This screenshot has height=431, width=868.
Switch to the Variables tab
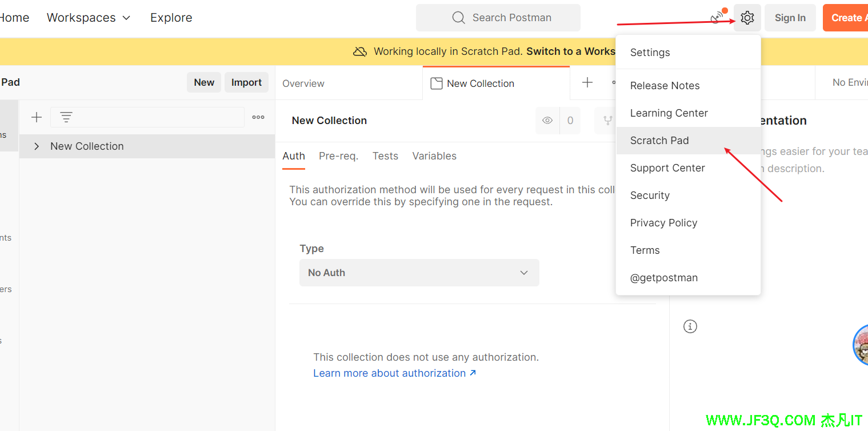pos(434,156)
